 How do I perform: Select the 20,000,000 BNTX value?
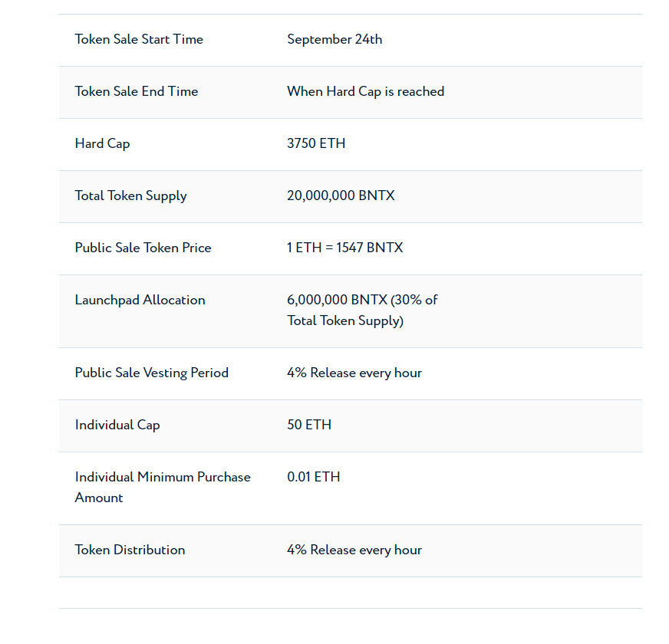[341, 195]
